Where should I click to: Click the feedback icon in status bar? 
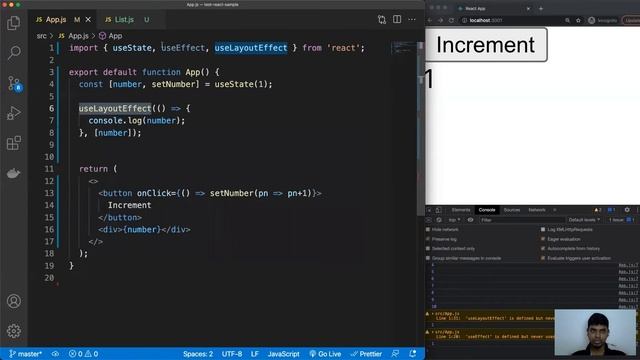click(395, 354)
